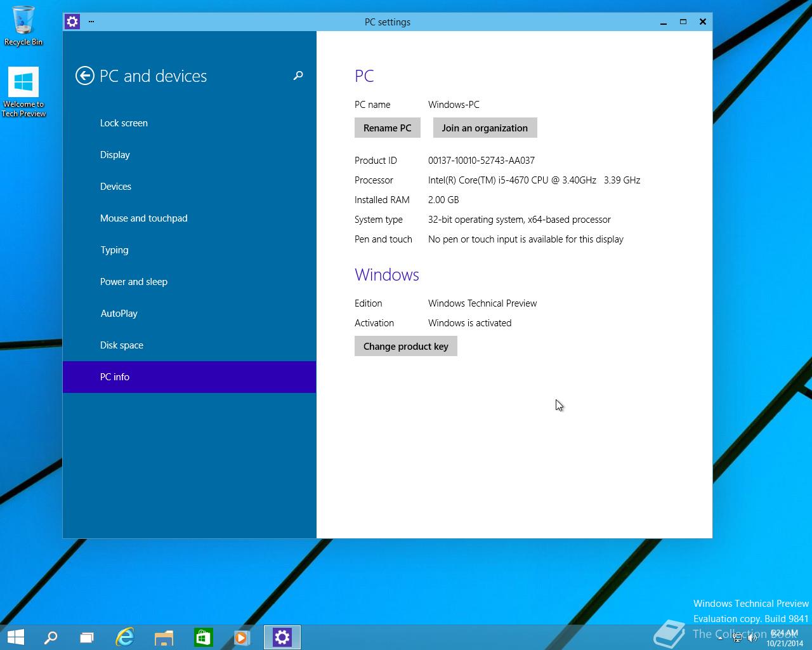This screenshot has width=812, height=650.
Task: Minimize the PC settings window
Action: 664,22
